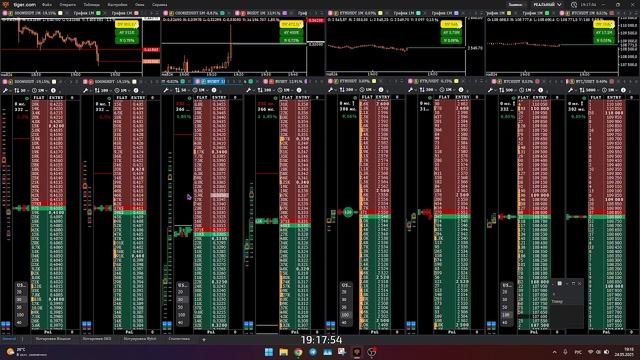
Task: Select volume preset 20 in BTCUSDT book
Action: pyautogui.click(x=506, y=292)
